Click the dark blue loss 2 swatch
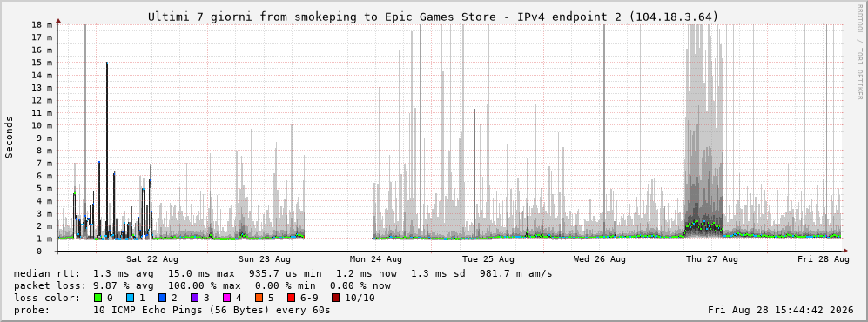Screen dimensions: 868x322 161,298
